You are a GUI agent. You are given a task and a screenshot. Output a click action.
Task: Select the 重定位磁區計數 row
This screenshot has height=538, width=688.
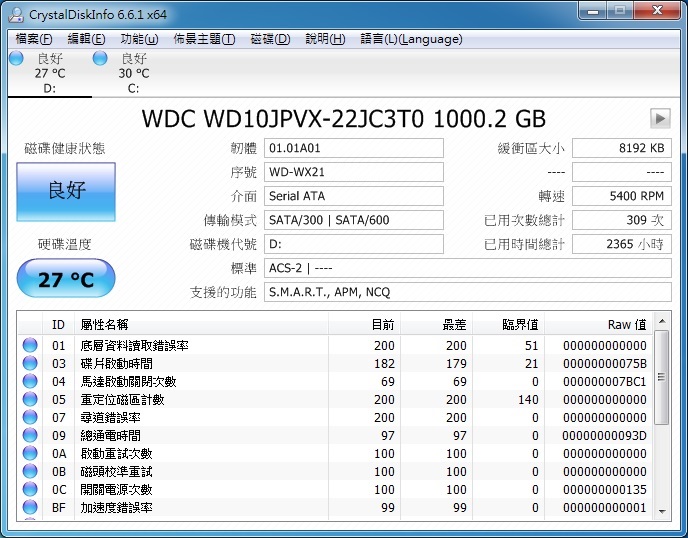pyautogui.click(x=336, y=399)
